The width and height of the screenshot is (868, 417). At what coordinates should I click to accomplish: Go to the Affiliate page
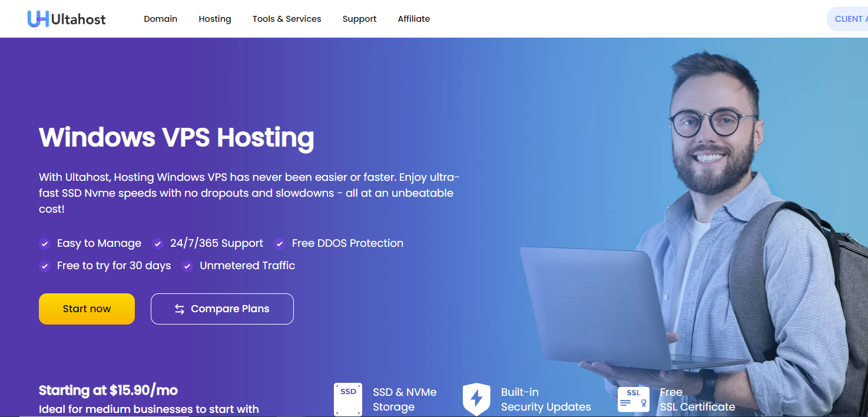(x=414, y=19)
